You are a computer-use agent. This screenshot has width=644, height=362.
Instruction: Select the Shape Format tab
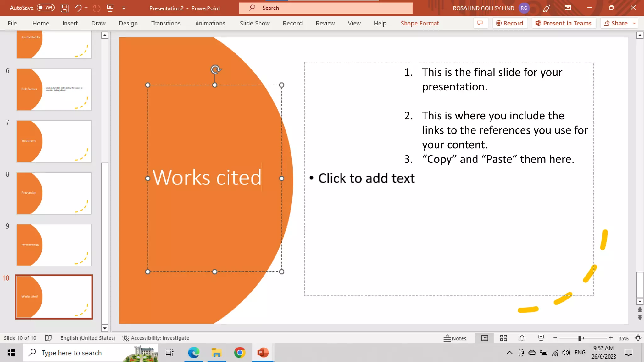click(419, 23)
